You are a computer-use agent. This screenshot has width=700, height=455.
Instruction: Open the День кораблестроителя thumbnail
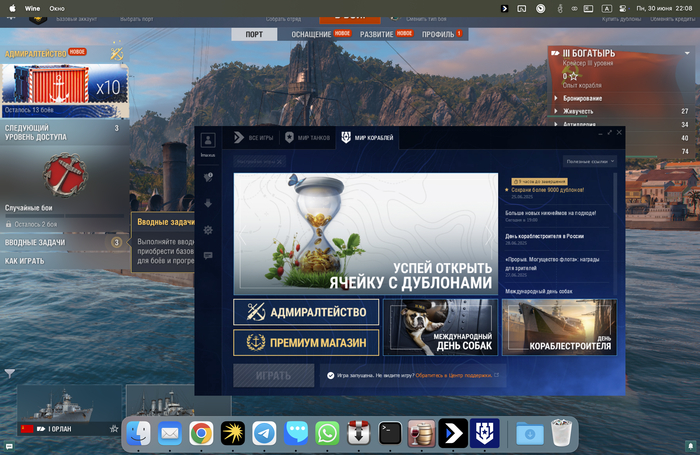coord(559,327)
